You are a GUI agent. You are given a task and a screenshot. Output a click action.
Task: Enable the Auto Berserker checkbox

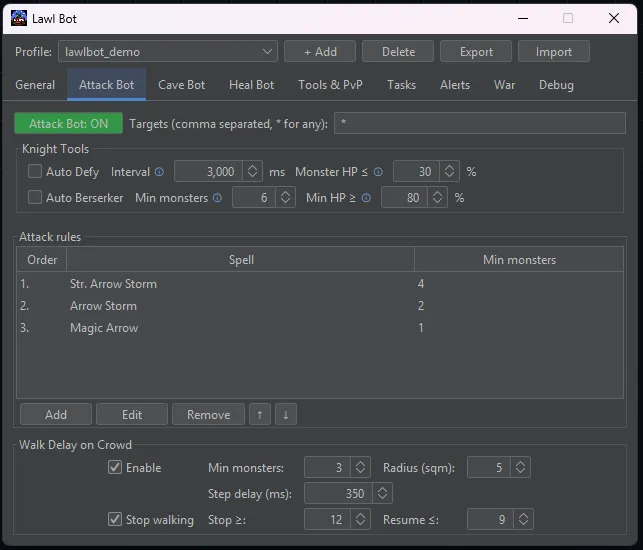pyautogui.click(x=35, y=197)
